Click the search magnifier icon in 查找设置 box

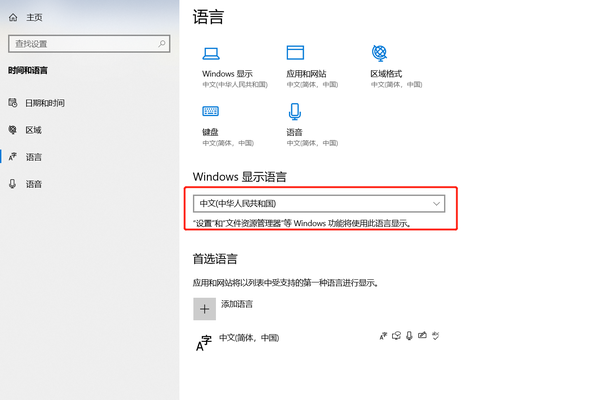point(162,44)
